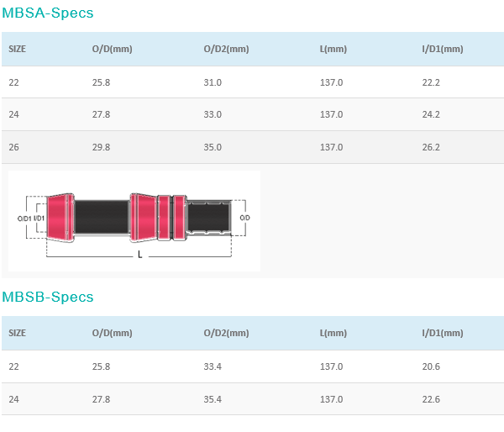Viewport: 504px width, 432px height.
Task: Click the 20.6 I/D1 value in MBSB
Action: point(431,366)
